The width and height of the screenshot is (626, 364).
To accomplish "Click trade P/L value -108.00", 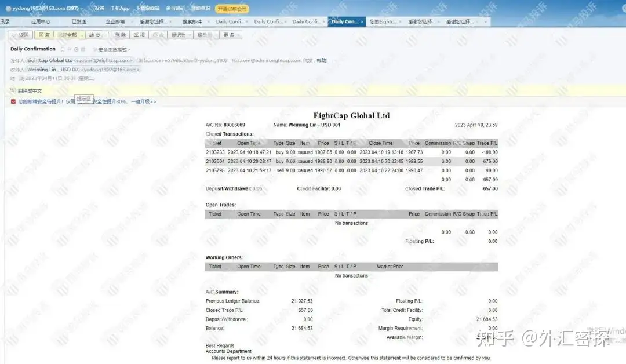I will tap(489, 152).
